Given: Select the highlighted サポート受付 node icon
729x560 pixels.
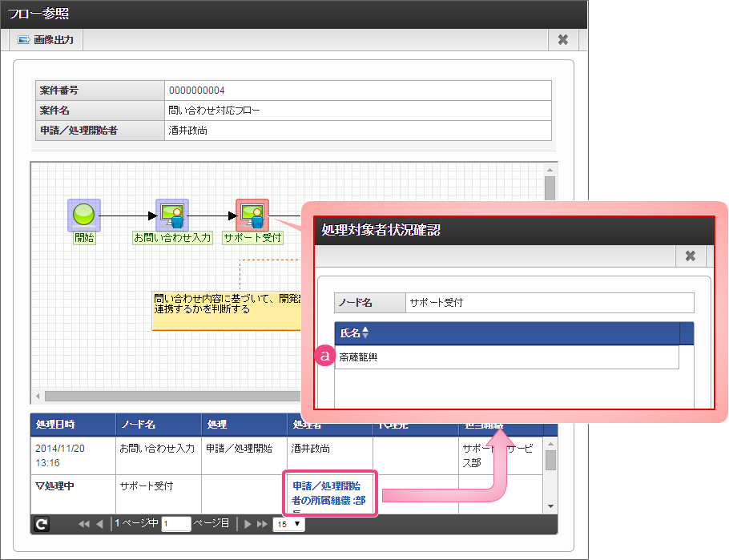Looking at the screenshot, I should coord(252,215).
